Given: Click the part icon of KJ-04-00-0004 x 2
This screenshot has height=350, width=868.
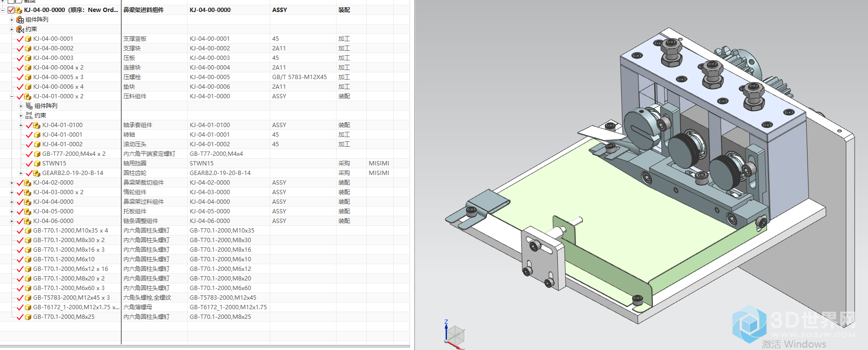Looking at the screenshot, I should 28,68.
